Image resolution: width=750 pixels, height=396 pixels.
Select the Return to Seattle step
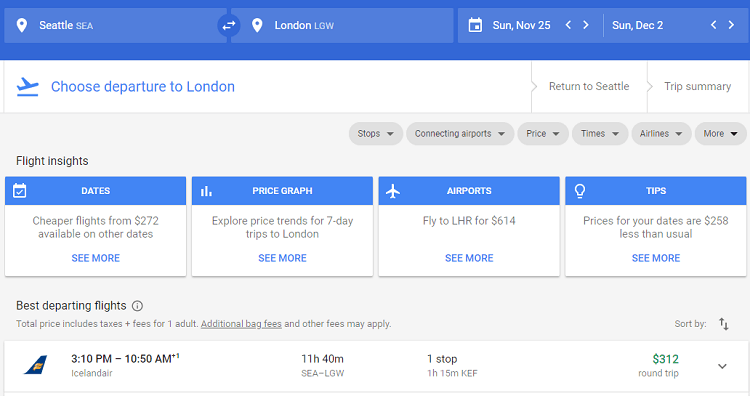click(589, 87)
